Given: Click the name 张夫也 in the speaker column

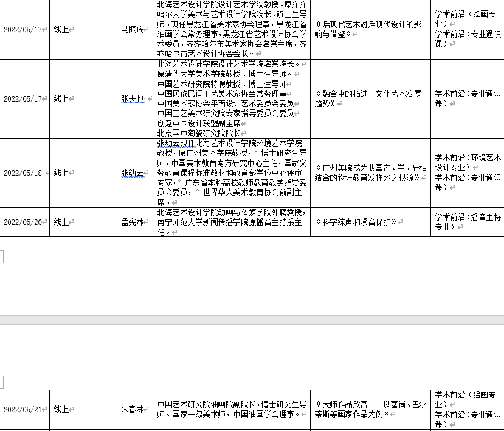Looking at the screenshot, I should 132,98.
